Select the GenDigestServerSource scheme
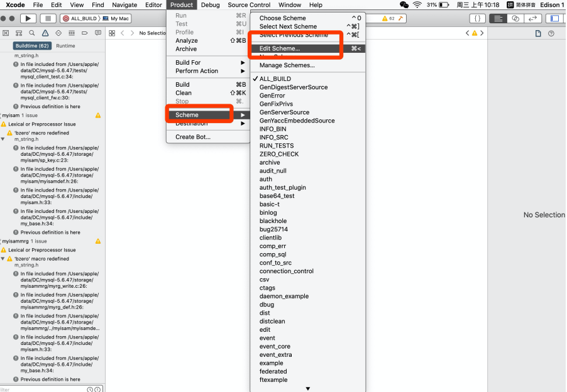 click(x=308, y=87)
